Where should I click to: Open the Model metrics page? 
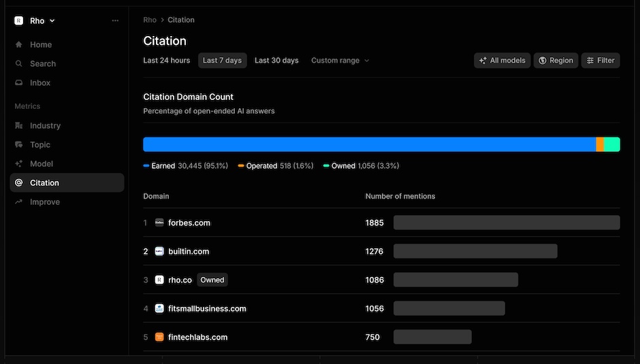[34, 164]
